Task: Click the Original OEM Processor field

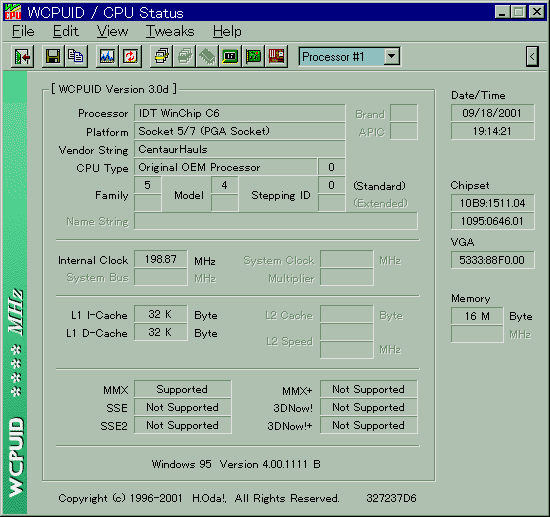Action: (226, 167)
